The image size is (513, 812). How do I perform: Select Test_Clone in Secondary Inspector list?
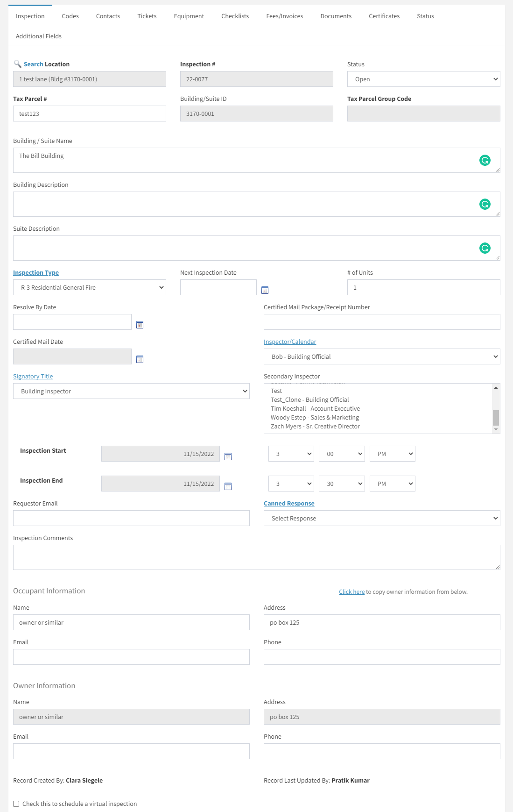point(309,399)
